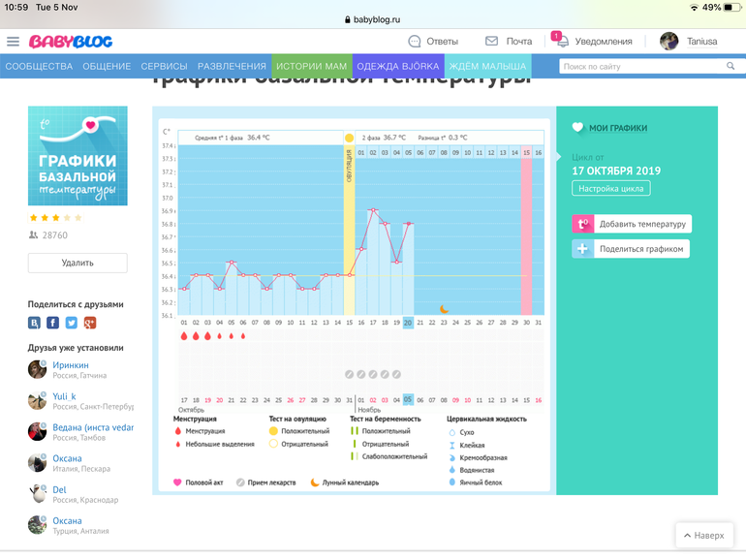Click Поделиться графиком button
Screen dimensions: 746x560
point(632,249)
